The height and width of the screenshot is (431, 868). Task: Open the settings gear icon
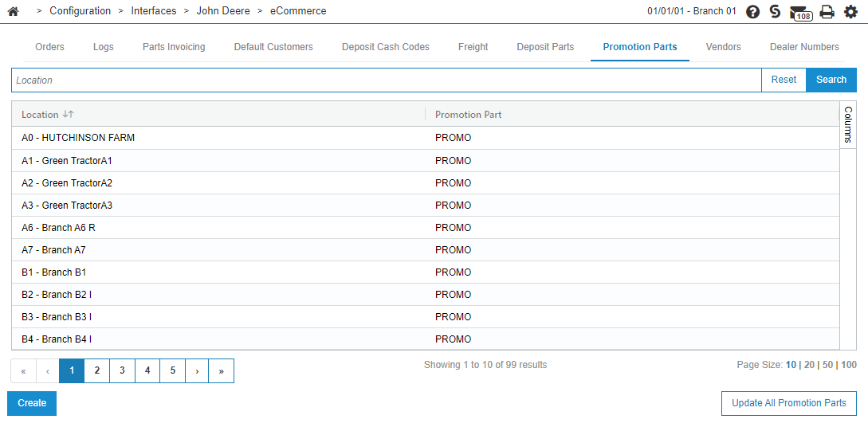(x=850, y=12)
